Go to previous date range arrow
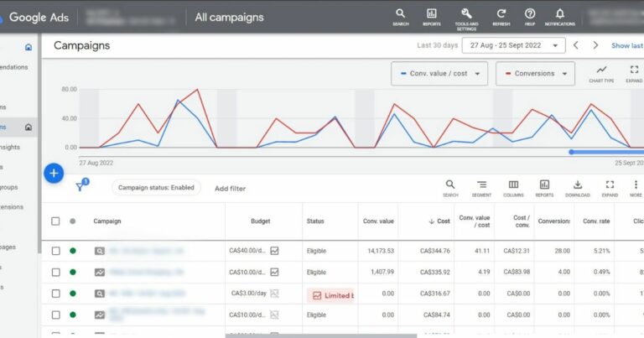 [x=576, y=45]
